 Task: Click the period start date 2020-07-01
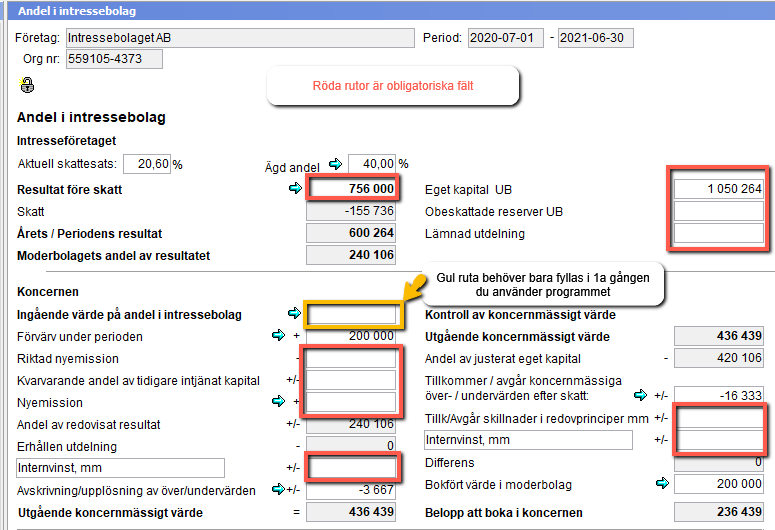coord(506,38)
